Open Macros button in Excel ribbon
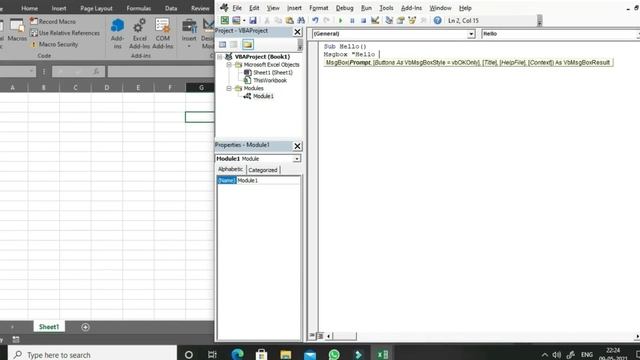 point(17,30)
